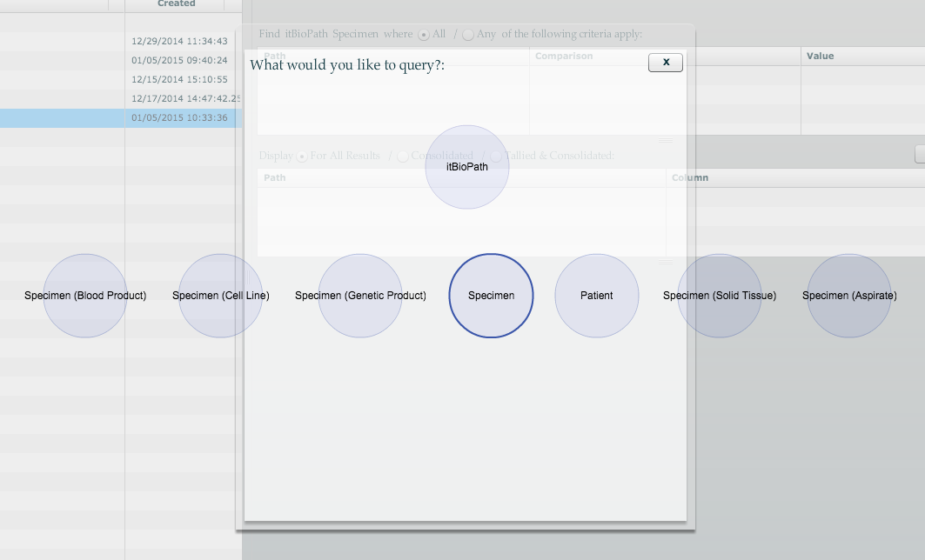Screen dimensions: 925x560
Task: Click the Comparison column header
Action: (x=666, y=56)
